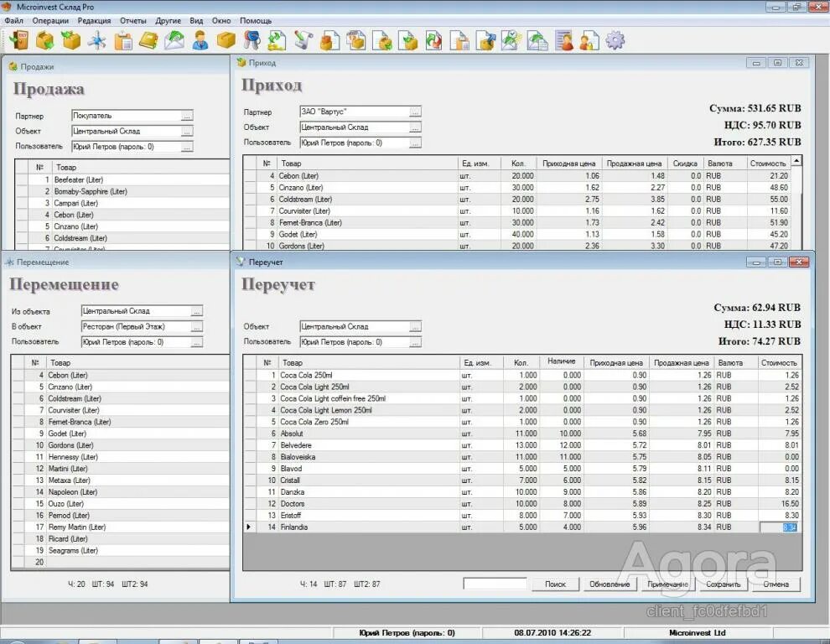Viewport: 830px width, 644px height.
Task: Click the yellow book toolbar icon
Action: (x=148, y=40)
